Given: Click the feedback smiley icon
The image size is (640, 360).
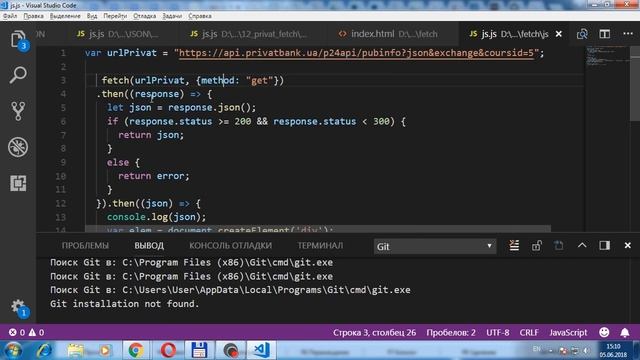Looking at the screenshot, I should (x=604, y=332).
